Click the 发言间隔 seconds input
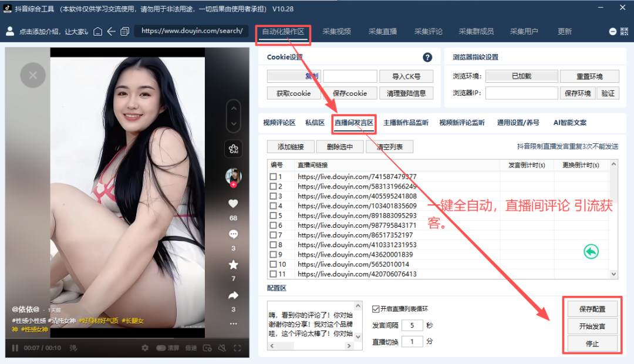Image resolution: width=634 pixels, height=364 pixels. [x=413, y=325]
